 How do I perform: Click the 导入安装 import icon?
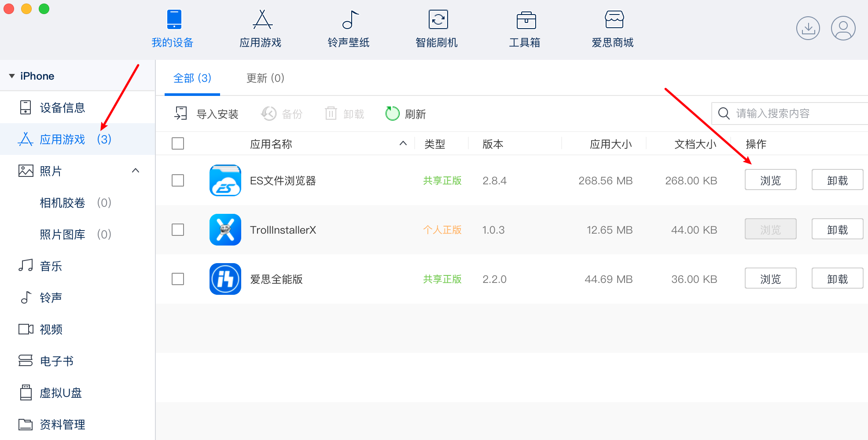[x=181, y=114]
